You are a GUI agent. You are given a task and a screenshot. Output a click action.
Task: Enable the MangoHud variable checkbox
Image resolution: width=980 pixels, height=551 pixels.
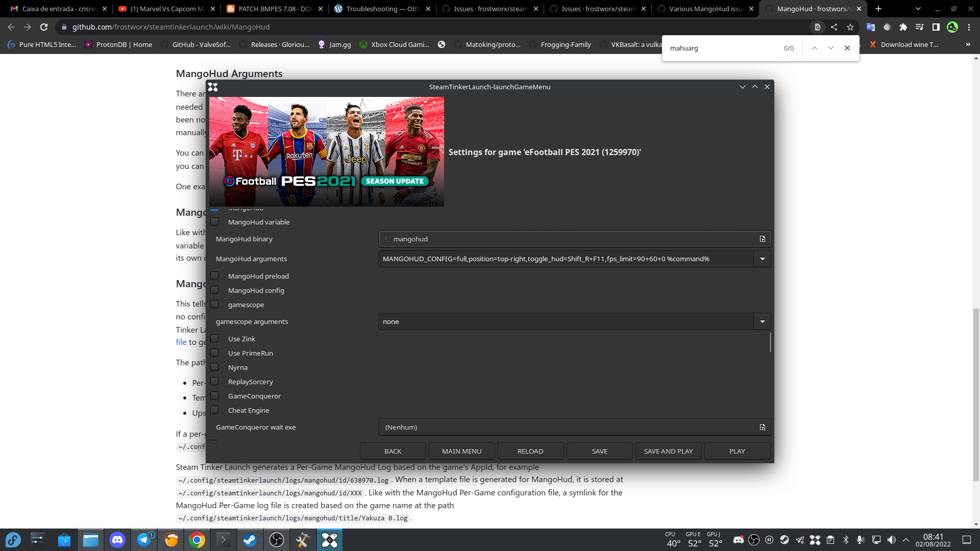point(214,222)
